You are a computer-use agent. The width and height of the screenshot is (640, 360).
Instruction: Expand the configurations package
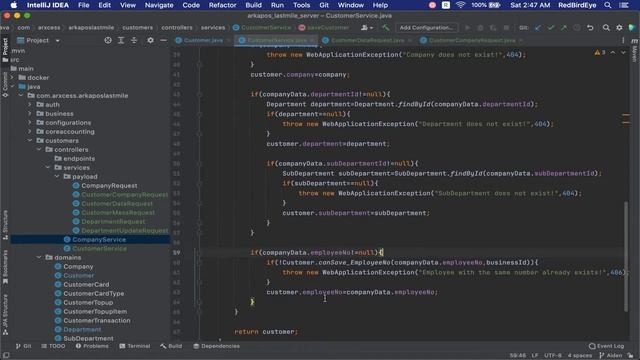[30, 122]
